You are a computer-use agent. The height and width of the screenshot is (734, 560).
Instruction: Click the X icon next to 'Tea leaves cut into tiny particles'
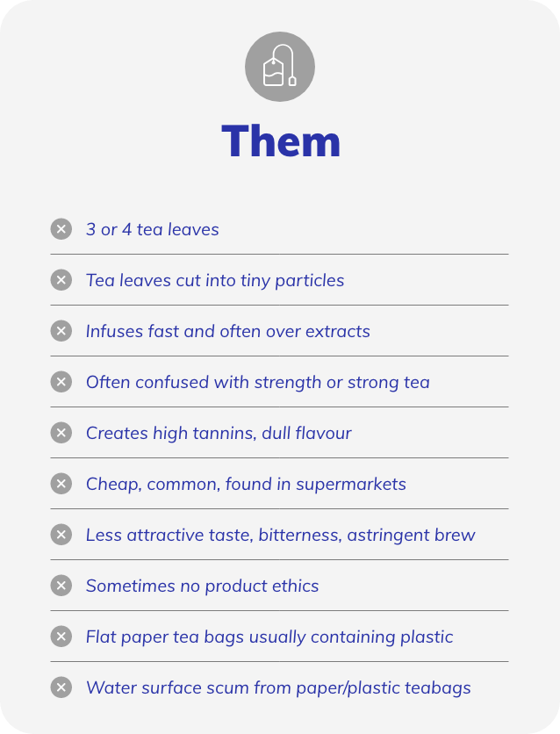tap(61, 280)
